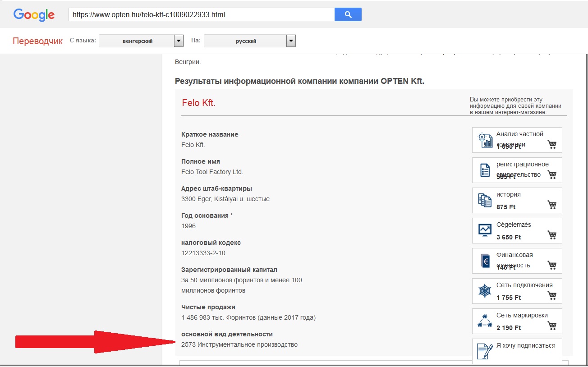
Task: Open target language dropdown arrow (русский)
Action: 291,41
